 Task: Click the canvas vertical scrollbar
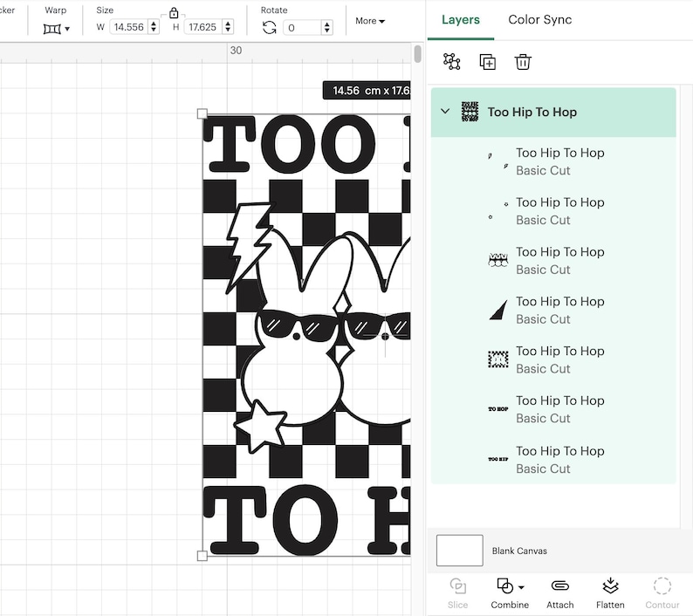[418, 54]
